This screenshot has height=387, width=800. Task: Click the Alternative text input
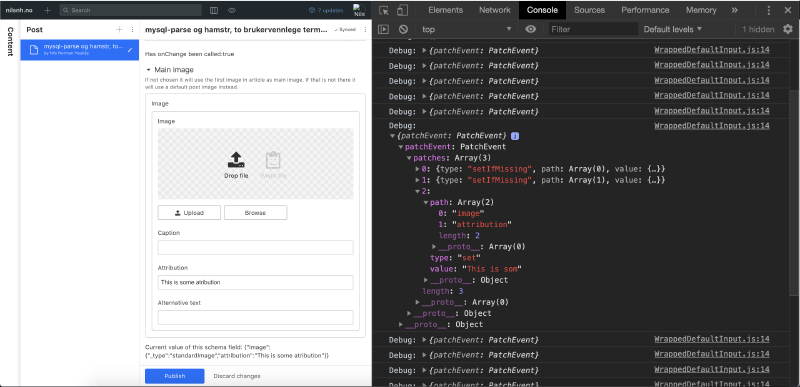(x=255, y=317)
